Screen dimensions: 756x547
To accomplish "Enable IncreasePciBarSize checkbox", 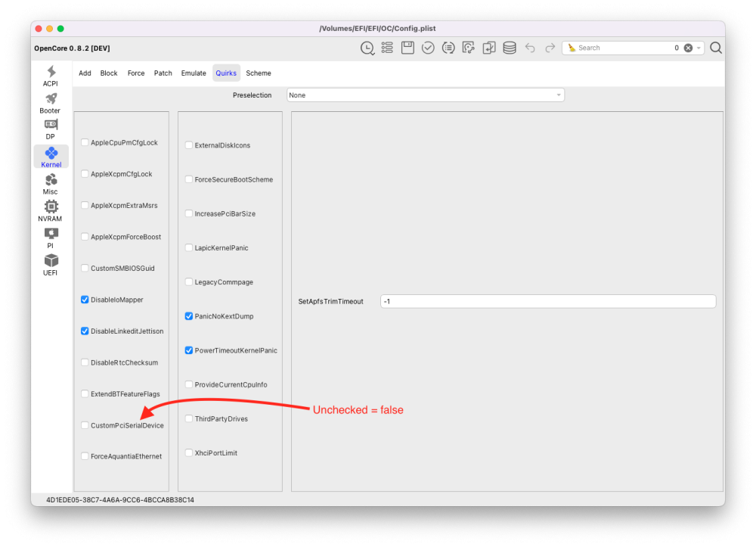I will click(189, 213).
